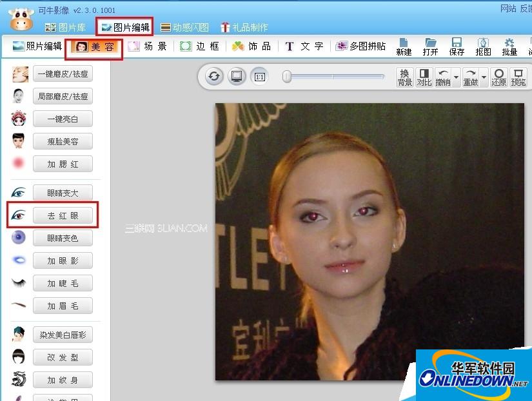The height and width of the screenshot is (401, 532).
Task: Click the zoom slider handle
Action: [x=286, y=77]
